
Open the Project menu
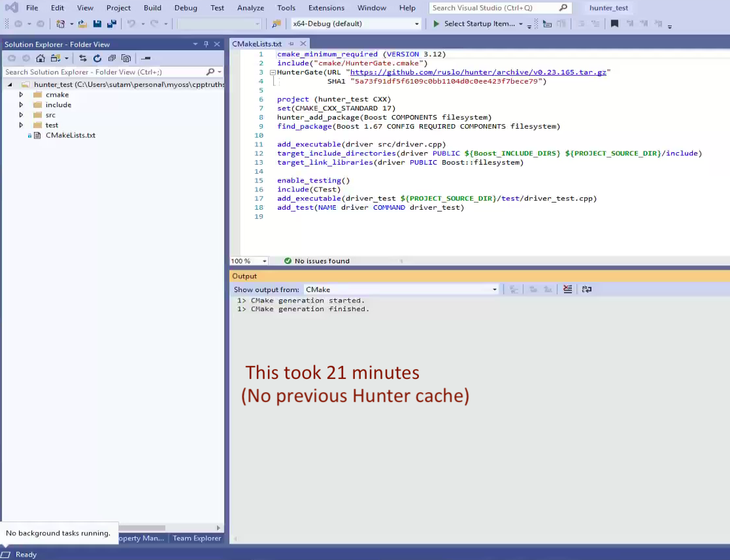coord(118,7)
